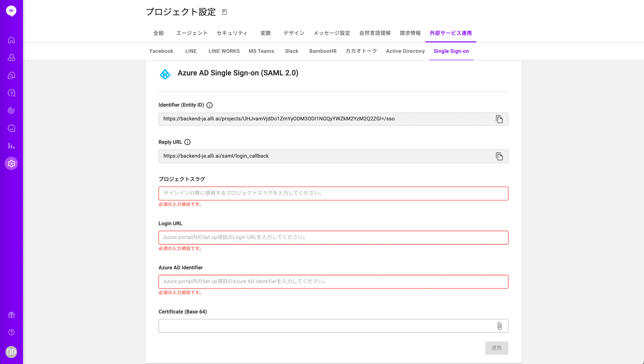Switch to the 変数 tab
644x364 pixels.
[x=266, y=33]
